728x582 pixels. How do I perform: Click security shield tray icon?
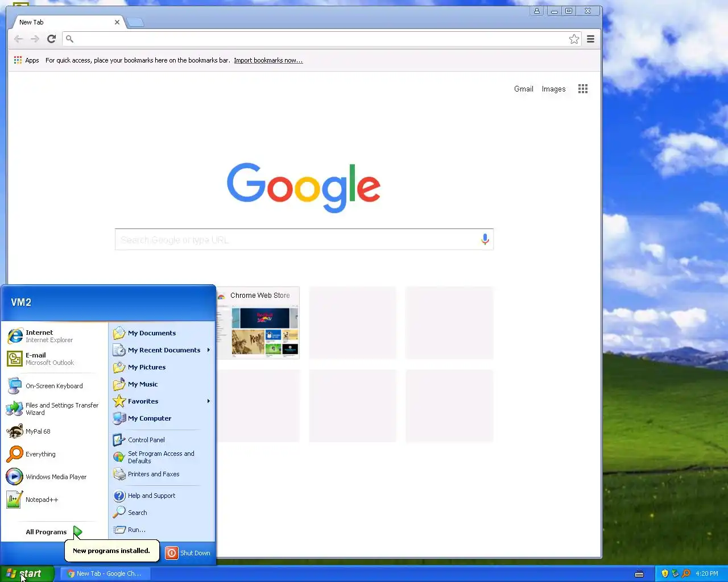(x=665, y=573)
